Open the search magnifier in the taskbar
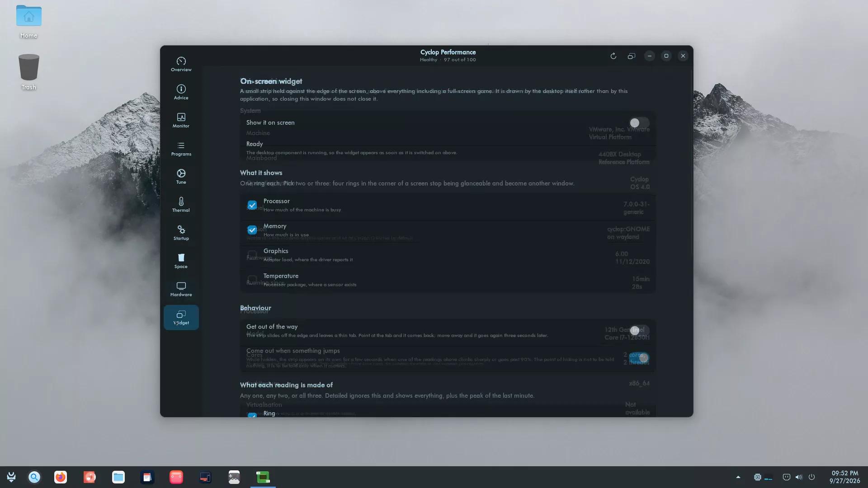 34,477
